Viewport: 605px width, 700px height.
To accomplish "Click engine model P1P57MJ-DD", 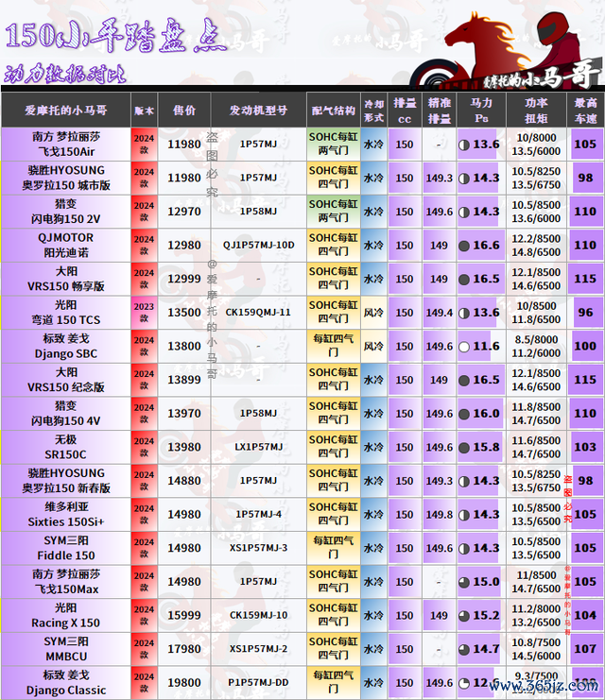I will [x=259, y=683].
